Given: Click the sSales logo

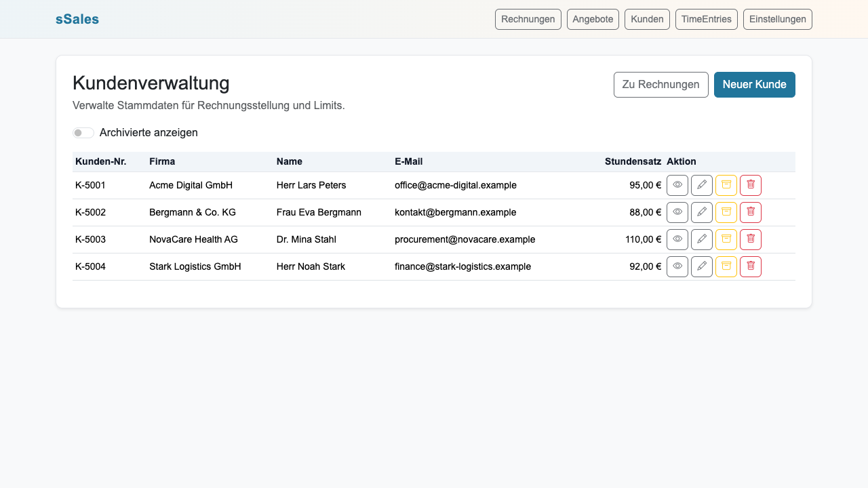Looking at the screenshot, I should pyautogui.click(x=77, y=19).
